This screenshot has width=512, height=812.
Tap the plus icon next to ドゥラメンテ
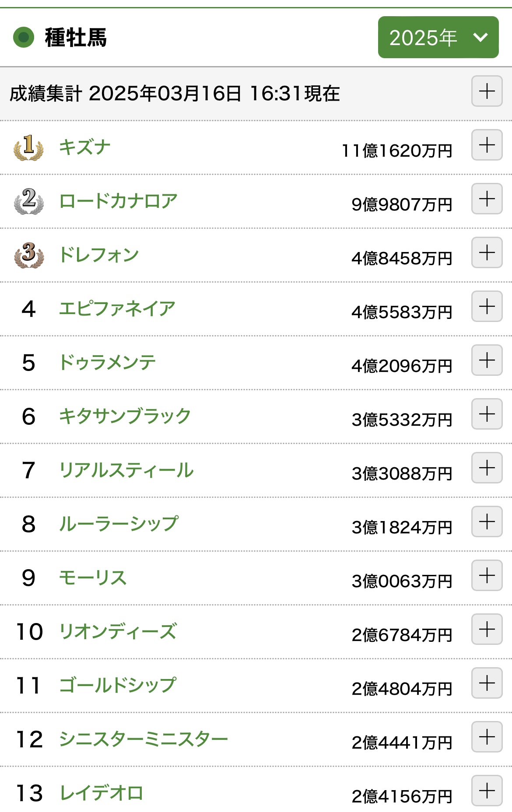click(x=487, y=360)
